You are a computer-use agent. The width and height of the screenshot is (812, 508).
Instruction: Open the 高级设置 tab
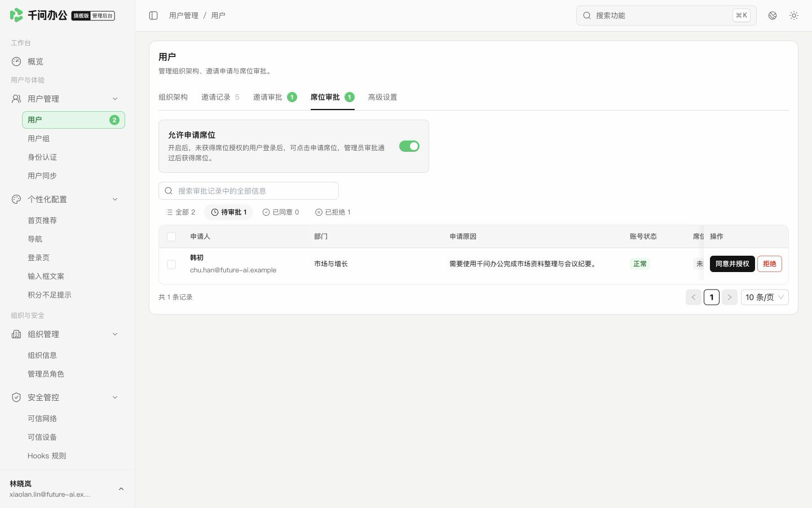[x=382, y=97]
